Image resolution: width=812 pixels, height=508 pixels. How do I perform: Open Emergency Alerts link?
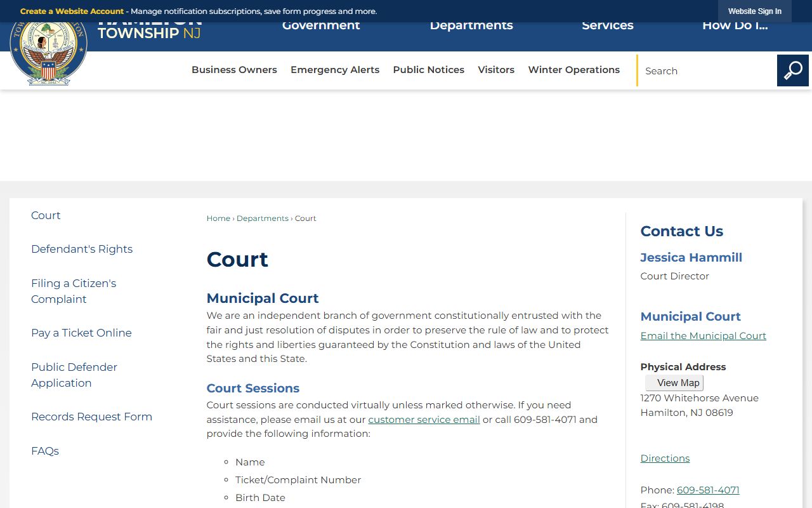[335, 70]
